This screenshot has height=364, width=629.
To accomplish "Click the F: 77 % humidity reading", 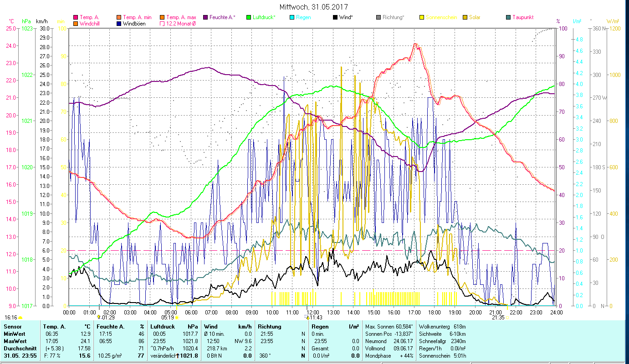I will tap(51, 356).
